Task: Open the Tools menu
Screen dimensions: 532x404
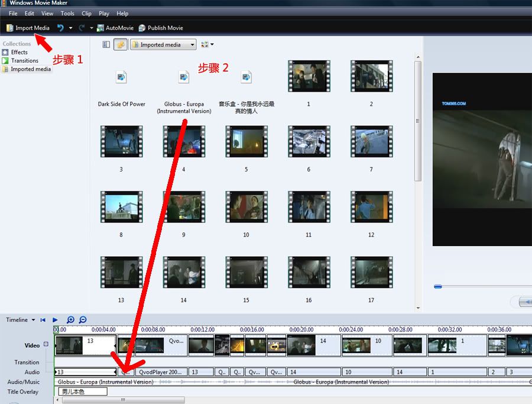Action: pyautogui.click(x=67, y=14)
